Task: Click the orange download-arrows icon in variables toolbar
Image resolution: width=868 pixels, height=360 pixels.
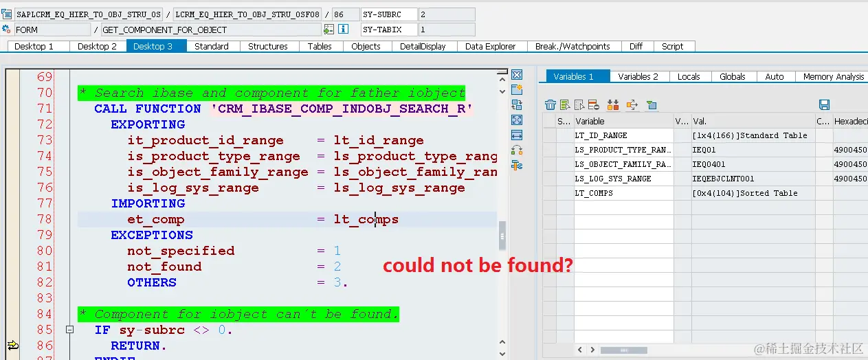Action: (613, 104)
